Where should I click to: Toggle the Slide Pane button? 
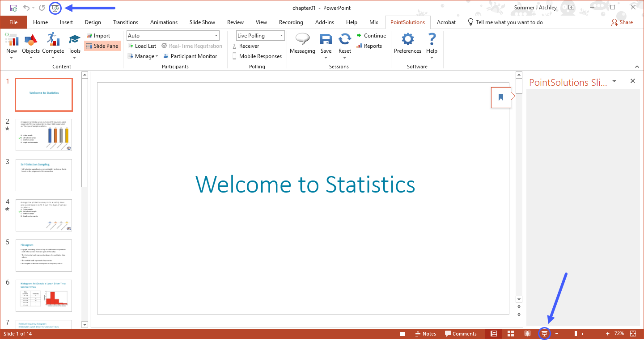[x=102, y=46]
